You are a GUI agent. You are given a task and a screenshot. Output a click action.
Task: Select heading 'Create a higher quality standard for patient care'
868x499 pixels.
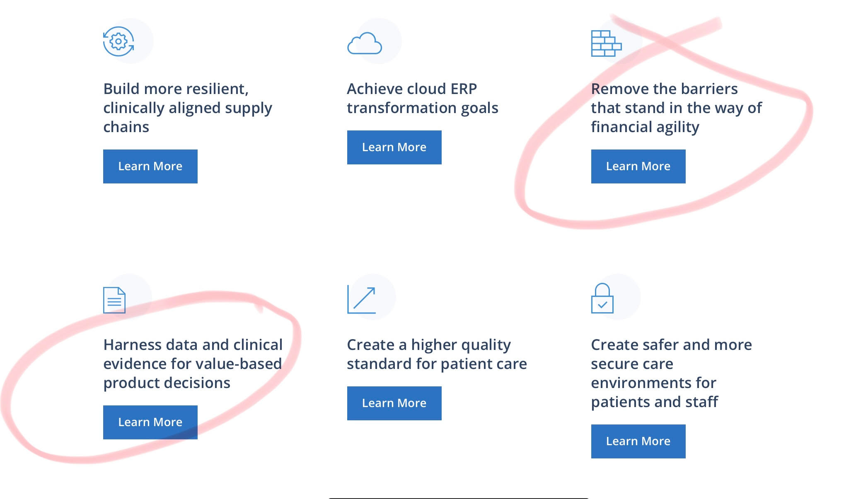click(437, 354)
